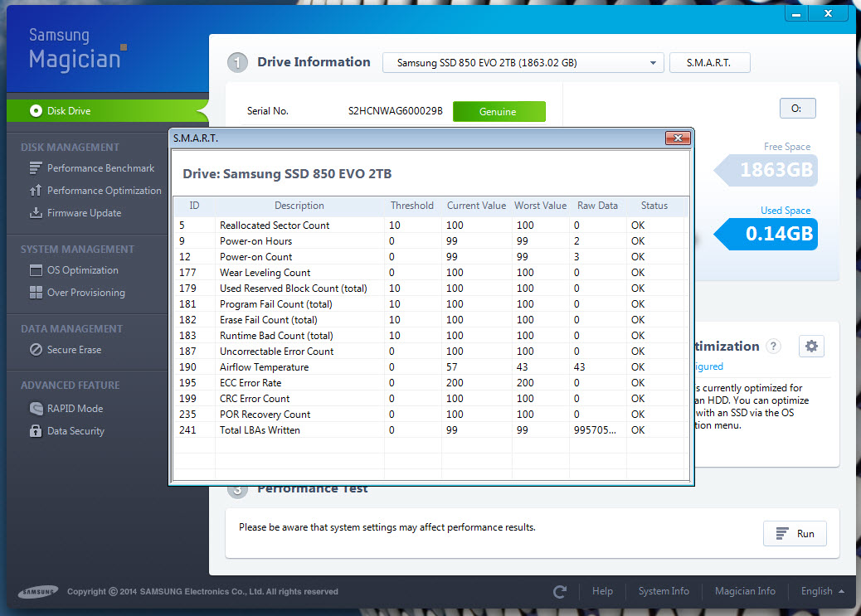The width and height of the screenshot is (861, 616).
Task: Click the 0.14GB used space indicator
Action: [766, 234]
